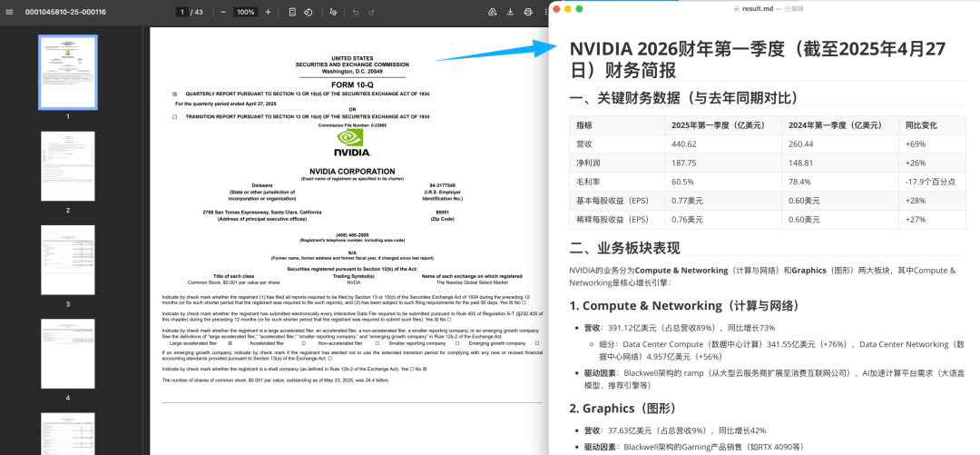Jump to page 4 thumbnail

point(67,353)
